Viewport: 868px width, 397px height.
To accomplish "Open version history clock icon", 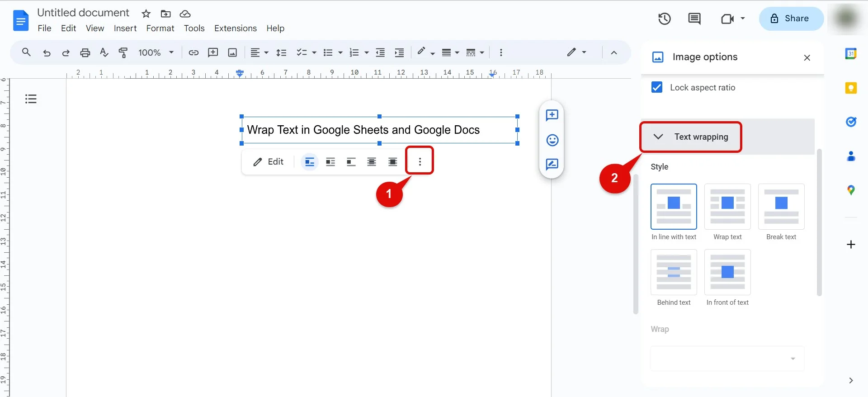I will tap(664, 19).
